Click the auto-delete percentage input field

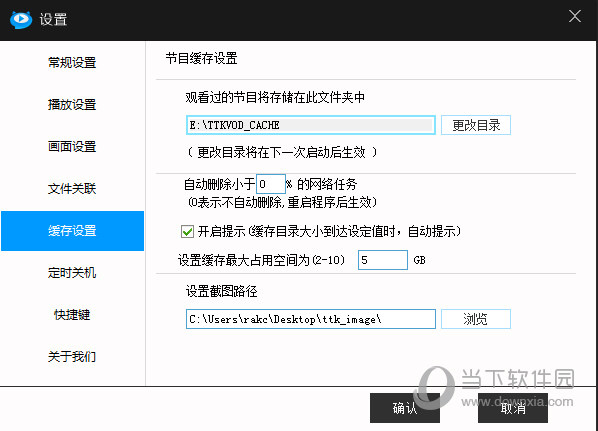[x=271, y=184]
